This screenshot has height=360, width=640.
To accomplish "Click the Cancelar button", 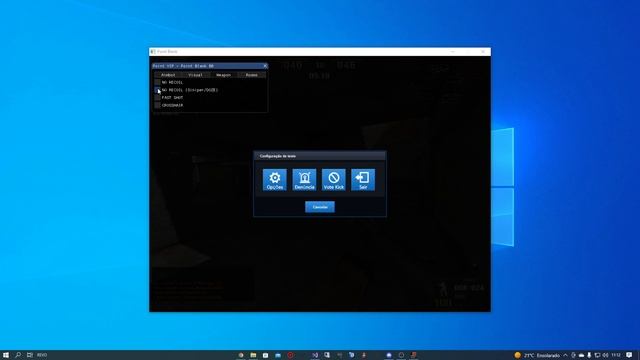I will [x=320, y=207].
